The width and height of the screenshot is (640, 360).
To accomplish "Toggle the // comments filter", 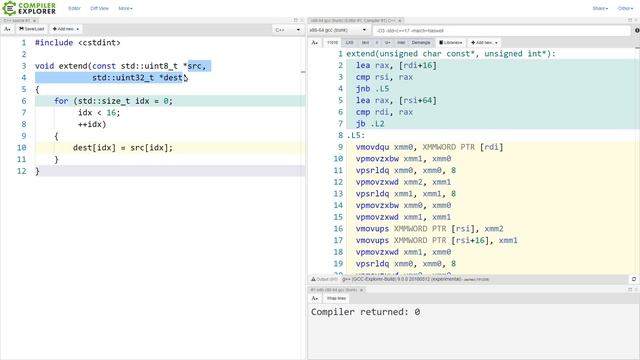I will point(376,42).
